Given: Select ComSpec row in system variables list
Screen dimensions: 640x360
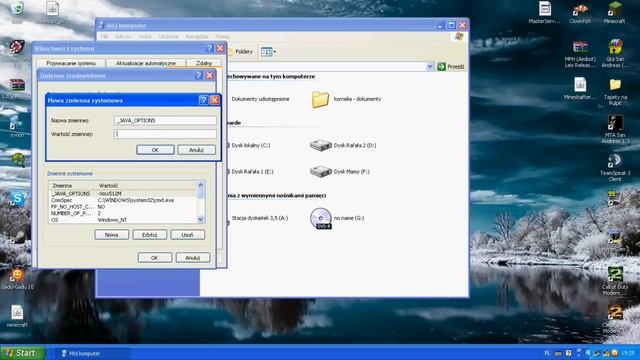Looking at the screenshot, I should (123, 200).
